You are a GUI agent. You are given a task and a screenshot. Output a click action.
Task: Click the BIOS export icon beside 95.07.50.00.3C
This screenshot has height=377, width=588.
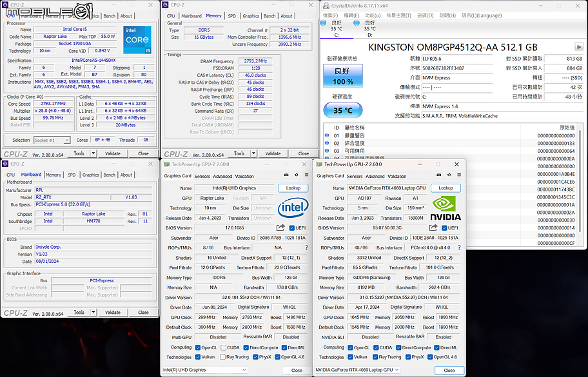tap(433, 227)
